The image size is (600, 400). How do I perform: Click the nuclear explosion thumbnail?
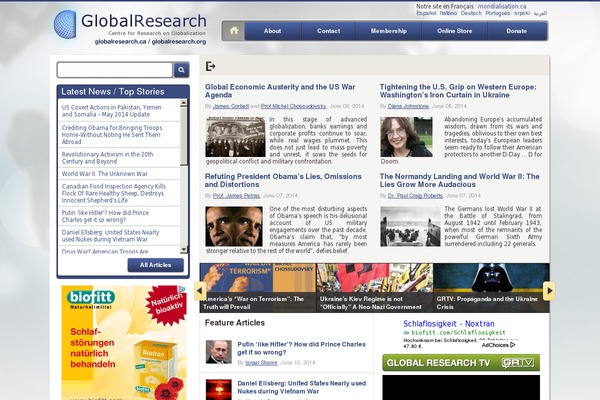pos(218,390)
